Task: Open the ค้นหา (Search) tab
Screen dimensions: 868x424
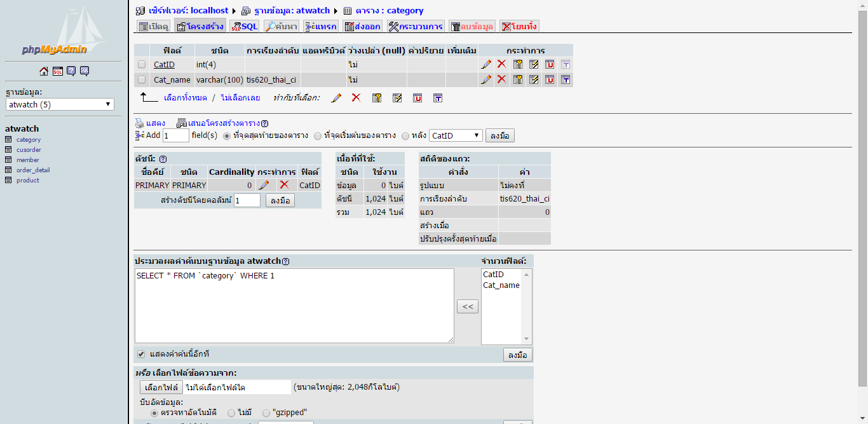Action: point(281,26)
